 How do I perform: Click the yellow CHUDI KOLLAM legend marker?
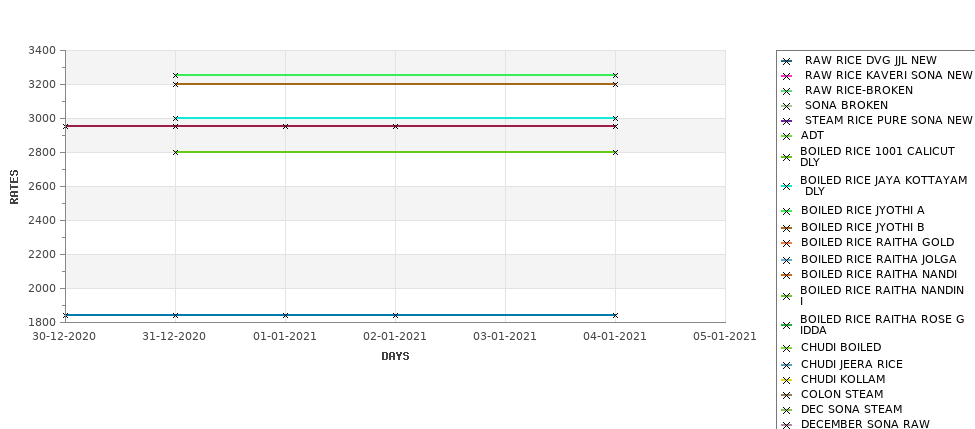pos(786,380)
